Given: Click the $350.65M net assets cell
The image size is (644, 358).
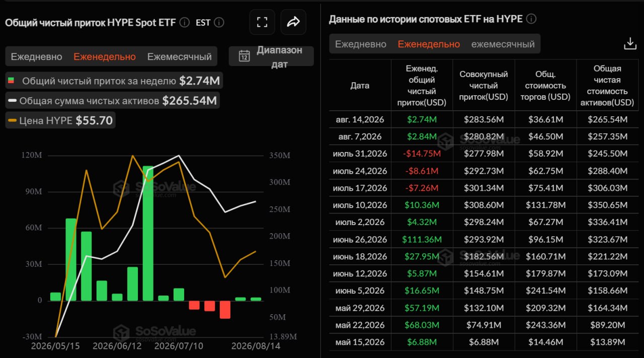Looking at the screenshot, I should [607, 205].
